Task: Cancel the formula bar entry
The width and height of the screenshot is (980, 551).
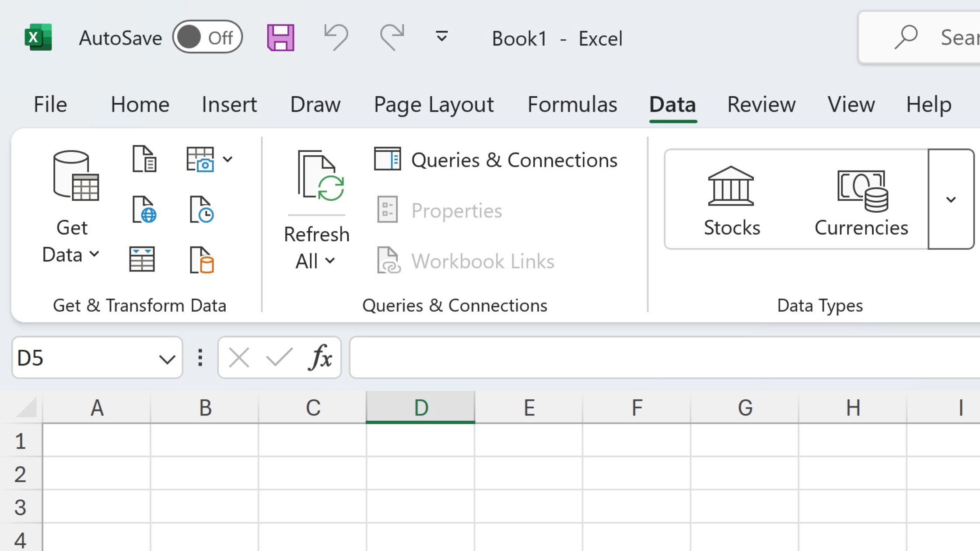Action: [x=239, y=358]
